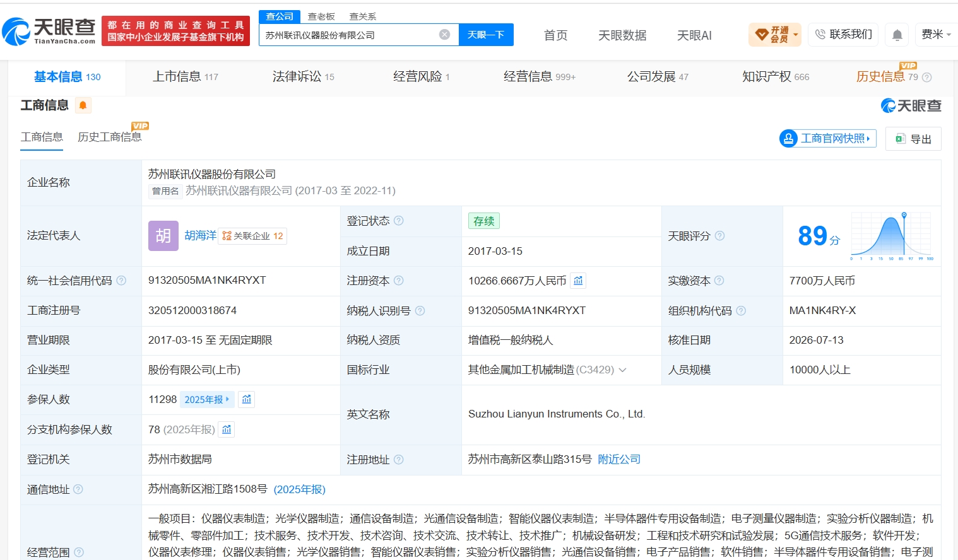Open the 费米 user account dropdown
The width and height of the screenshot is (958, 560).
point(936,35)
